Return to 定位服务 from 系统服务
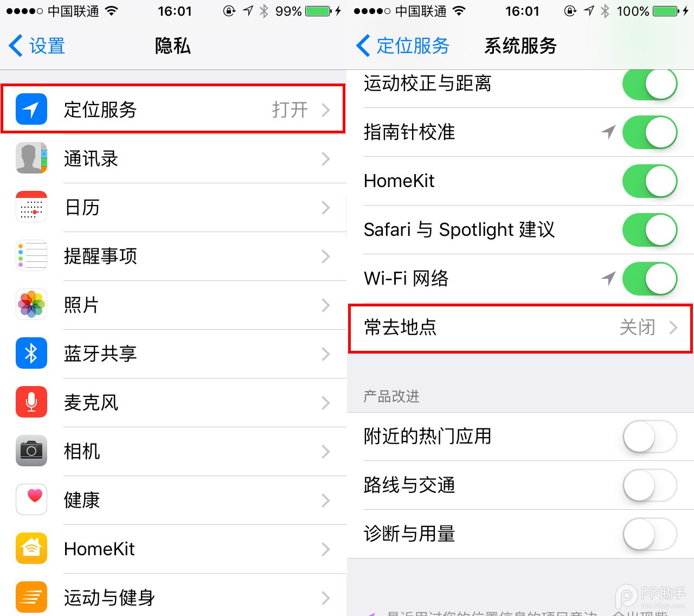 403,46
